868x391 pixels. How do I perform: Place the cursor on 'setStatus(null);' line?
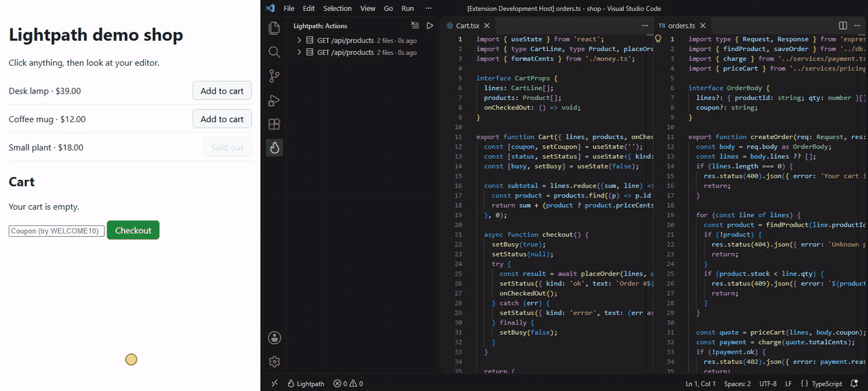point(523,254)
